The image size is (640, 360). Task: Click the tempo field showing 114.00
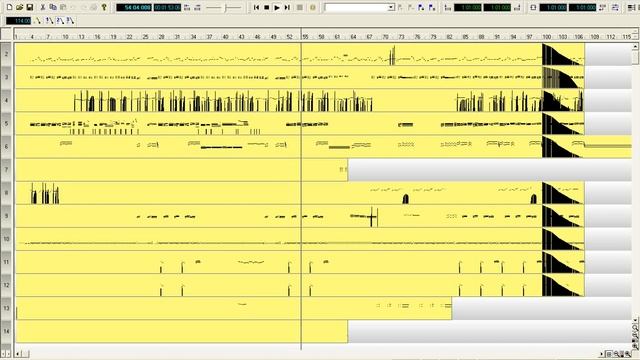pyautogui.click(x=18, y=20)
